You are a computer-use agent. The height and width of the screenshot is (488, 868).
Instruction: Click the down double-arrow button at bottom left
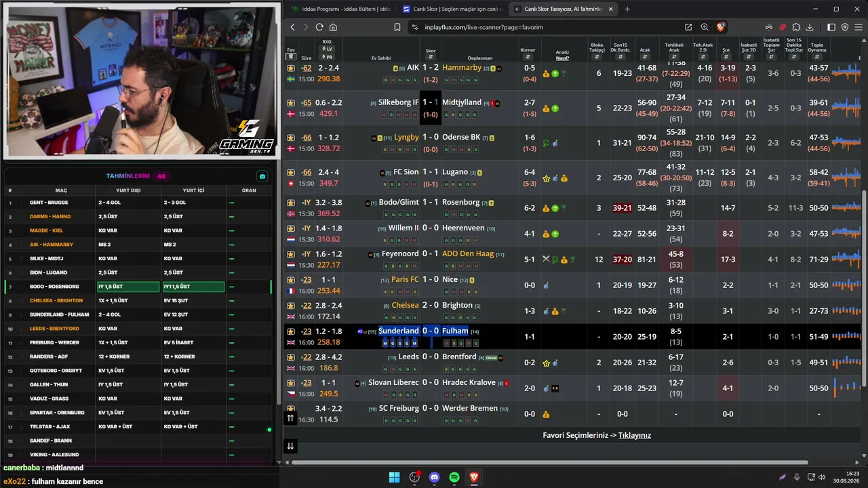290,445
